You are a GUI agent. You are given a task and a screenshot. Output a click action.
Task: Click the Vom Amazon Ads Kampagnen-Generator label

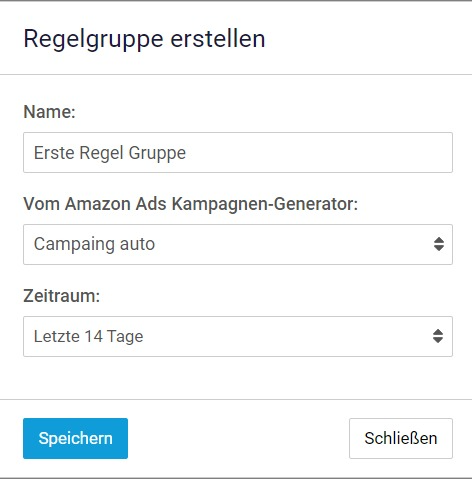tap(190, 204)
